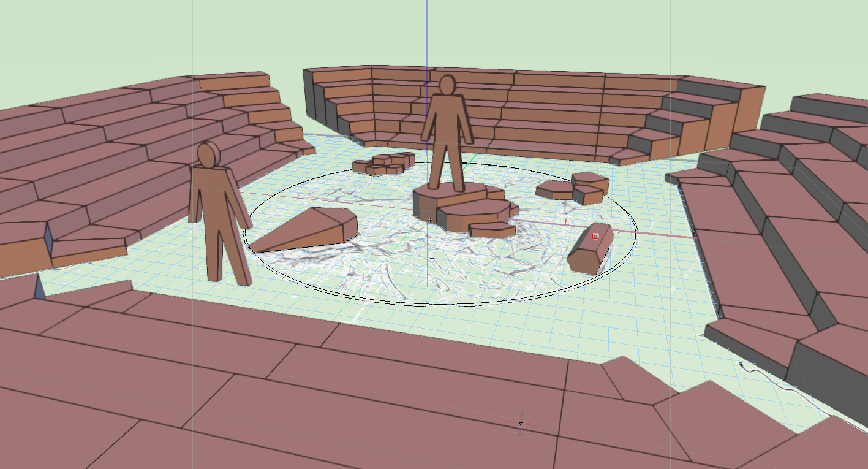Click the center stage crosshair marker
This screenshot has height=469, width=868.
[431, 258]
